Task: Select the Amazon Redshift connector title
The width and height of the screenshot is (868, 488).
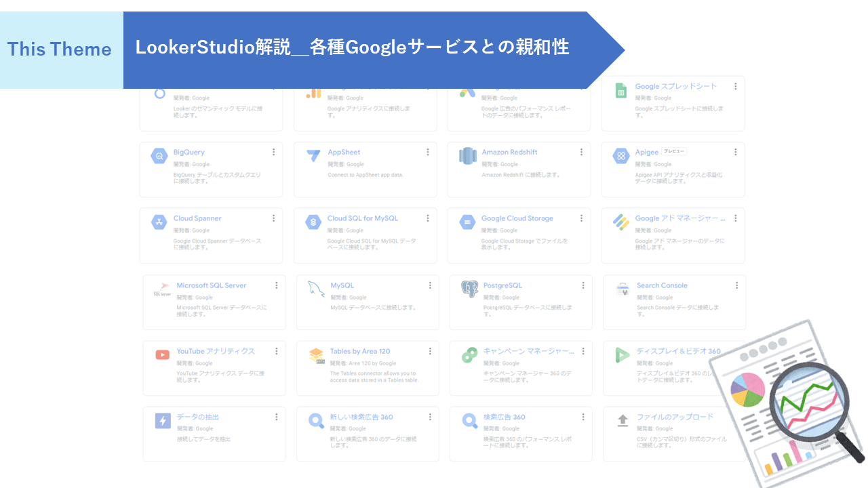Action: pos(509,152)
